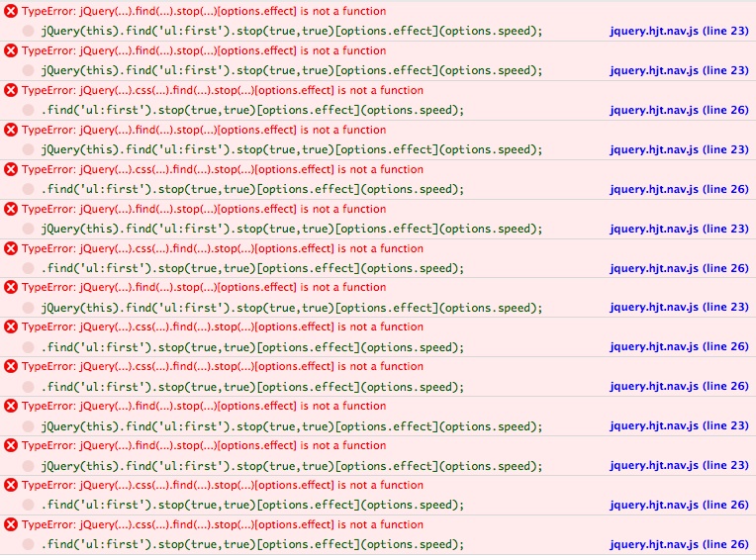This screenshot has width=756, height=560.
Task: Open the topmost jquery.hjt.nav.js (line 23) link
Action: [679, 31]
